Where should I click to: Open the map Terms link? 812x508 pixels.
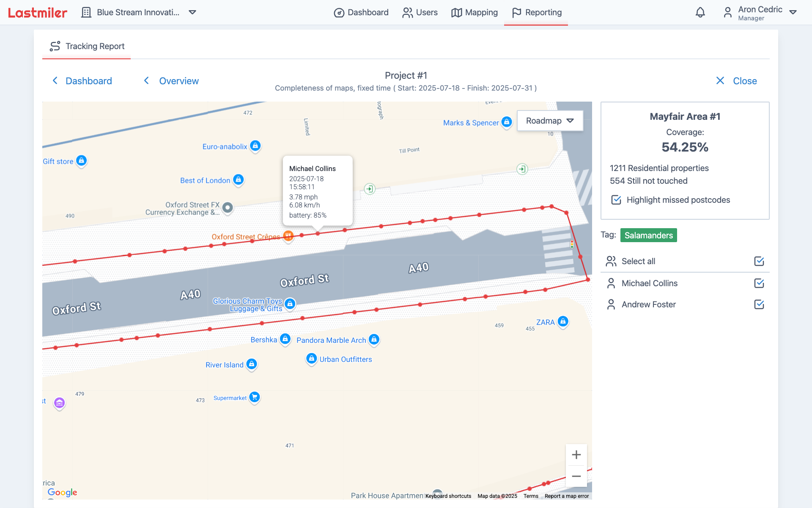[x=531, y=496]
